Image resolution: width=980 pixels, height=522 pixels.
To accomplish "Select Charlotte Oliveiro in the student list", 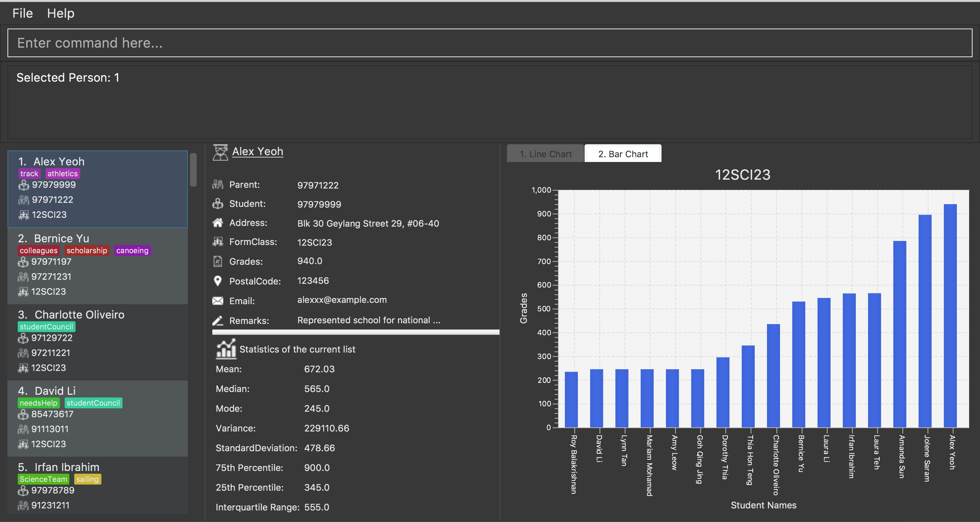I will coord(97,342).
